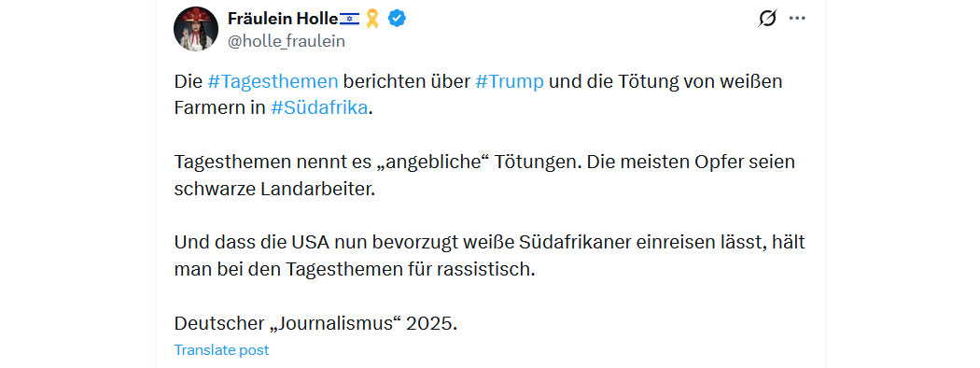Screen dimensions: 980x368
Task: Click the line ending 'für rassistisch.'
Action: click(355, 269)
